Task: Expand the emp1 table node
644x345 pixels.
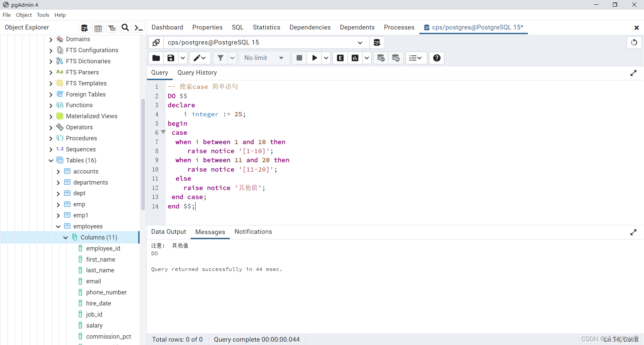Action: (58, 215)
